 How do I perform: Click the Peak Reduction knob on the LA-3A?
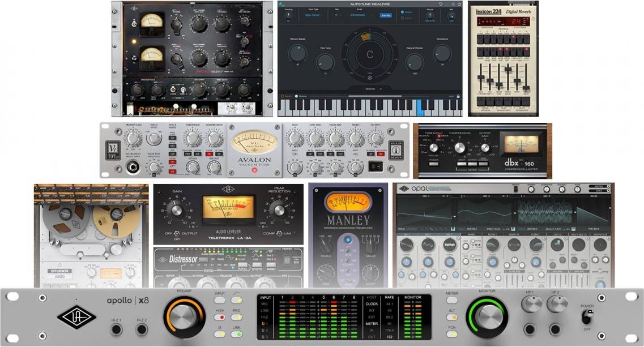pos(279,210)
